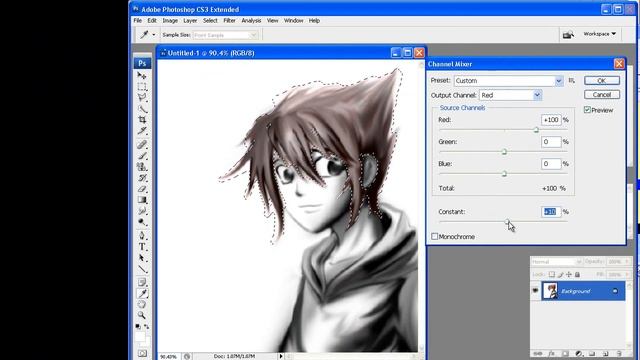
Task: Open the layer Fill flyout arrow
Action: pyautogui.click(x=627, y=274)
